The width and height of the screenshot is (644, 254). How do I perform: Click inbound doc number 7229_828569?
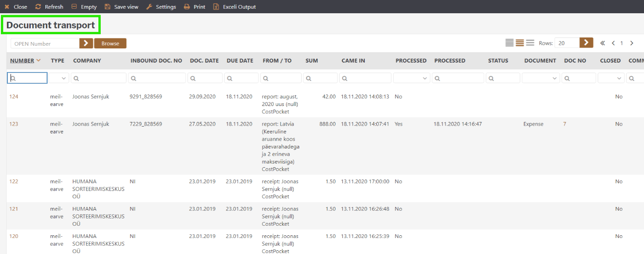(x=146, y=124)
